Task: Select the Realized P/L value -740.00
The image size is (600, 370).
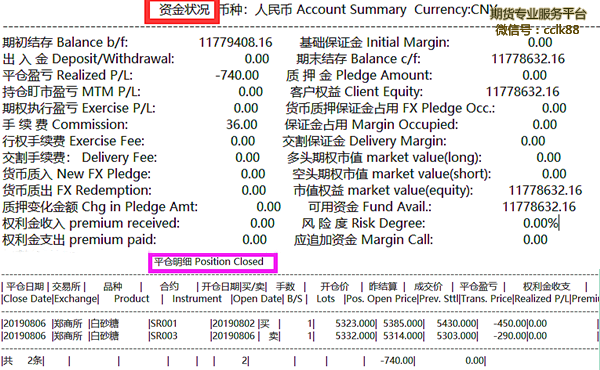Action: [x=237, y=75]
